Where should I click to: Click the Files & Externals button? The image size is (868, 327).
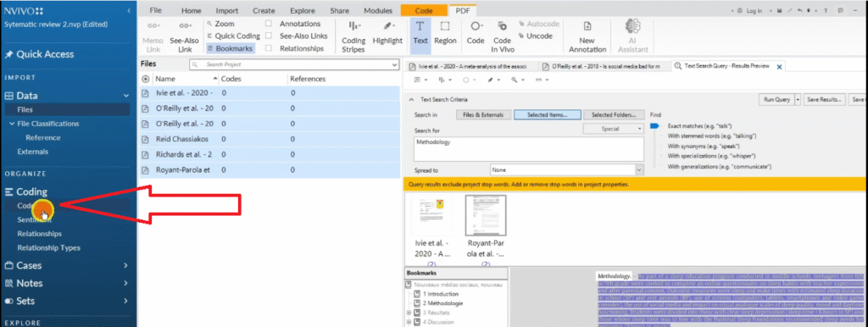[x=482, y=115]
